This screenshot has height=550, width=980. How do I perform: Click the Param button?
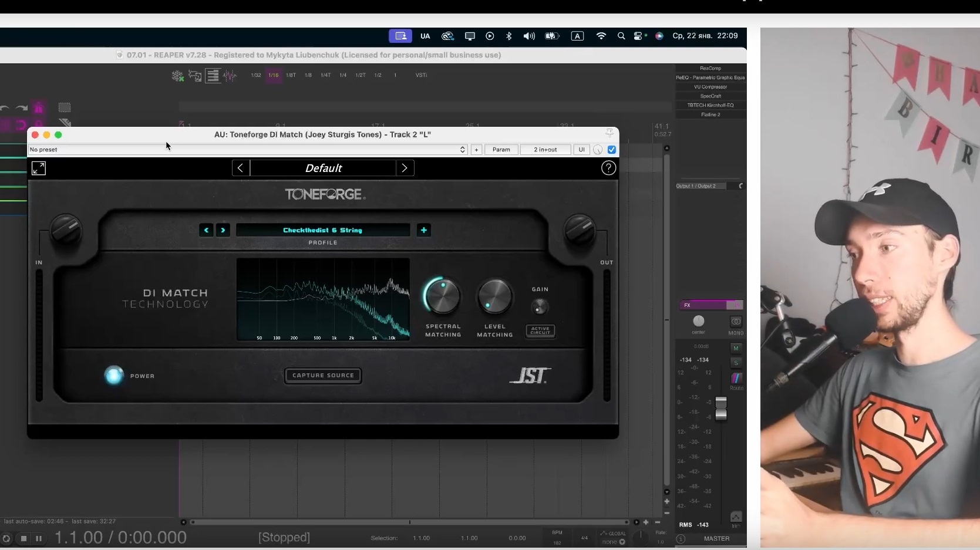(x=501, y=150)
